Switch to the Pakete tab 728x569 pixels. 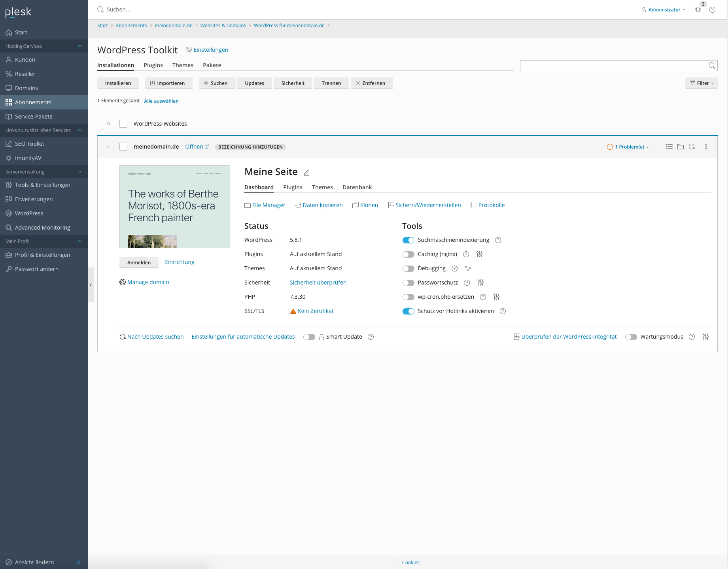tap(212, 65)
